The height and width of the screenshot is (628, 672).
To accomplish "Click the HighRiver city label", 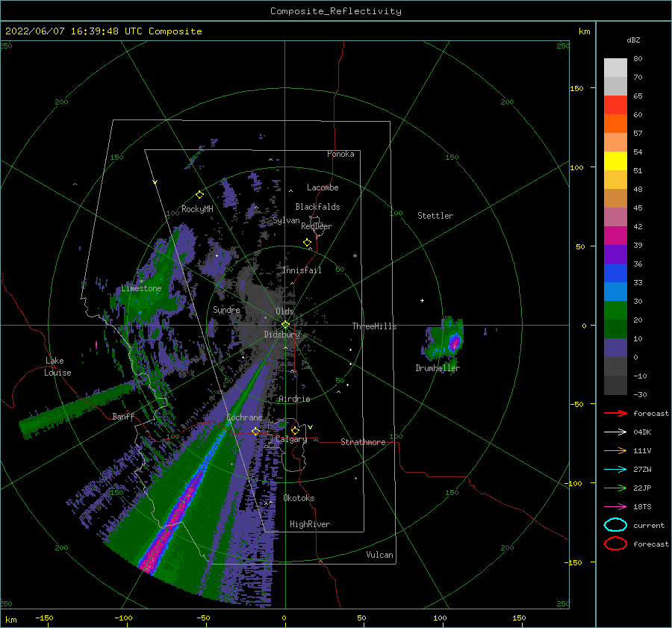I will (310, 524).
